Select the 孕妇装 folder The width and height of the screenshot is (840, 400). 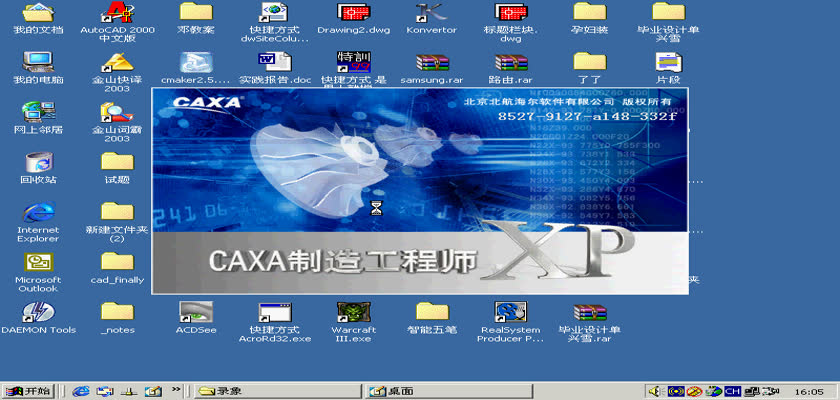click(x=589, y=18)
